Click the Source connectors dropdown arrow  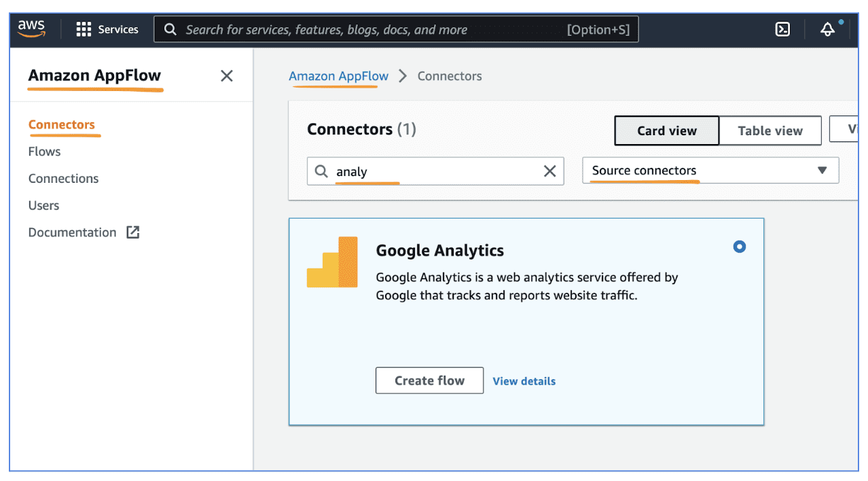coord(822,170)
